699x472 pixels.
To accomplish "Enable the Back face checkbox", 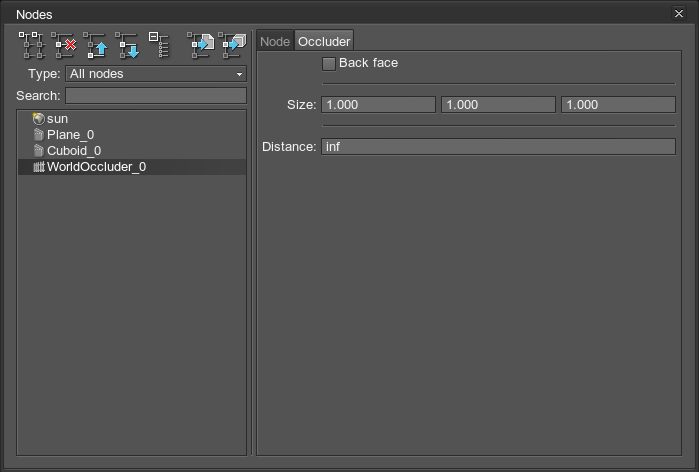I will [x=329, y=64].
